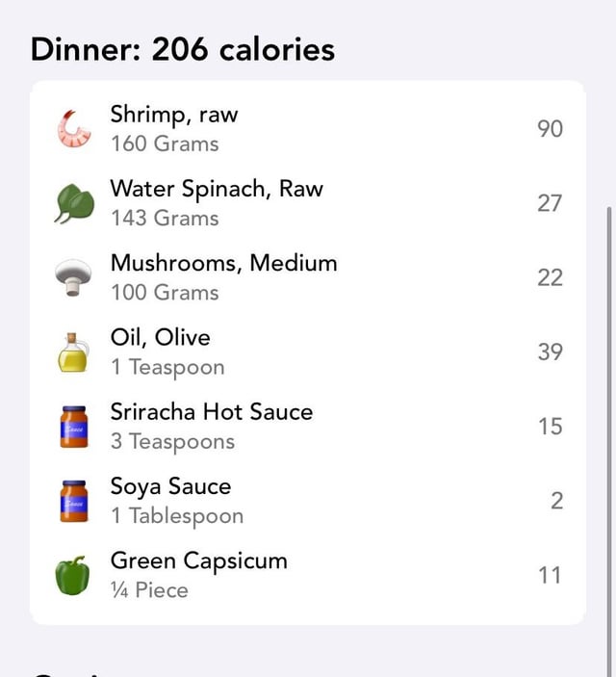Open the Shrimp, raw entry
Image resolution: width=616 pixels, height=677 pixels.
(308, 129)
